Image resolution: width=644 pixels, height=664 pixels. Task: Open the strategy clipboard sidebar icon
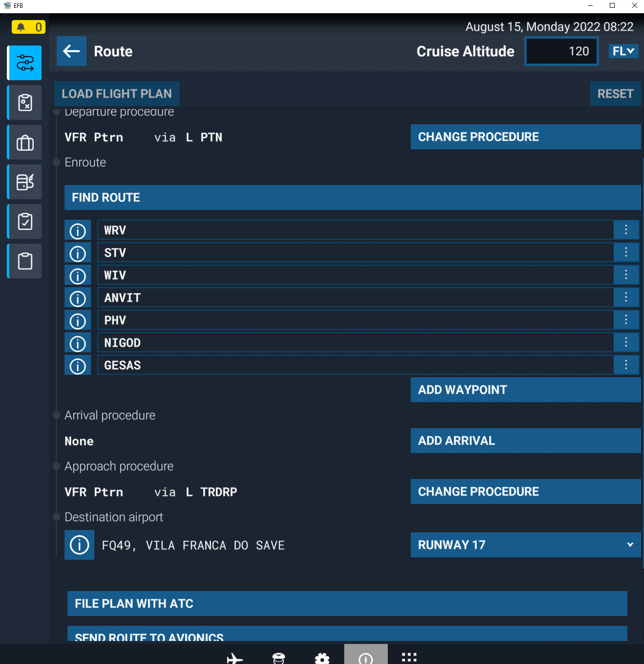click(x=25, y=102)
